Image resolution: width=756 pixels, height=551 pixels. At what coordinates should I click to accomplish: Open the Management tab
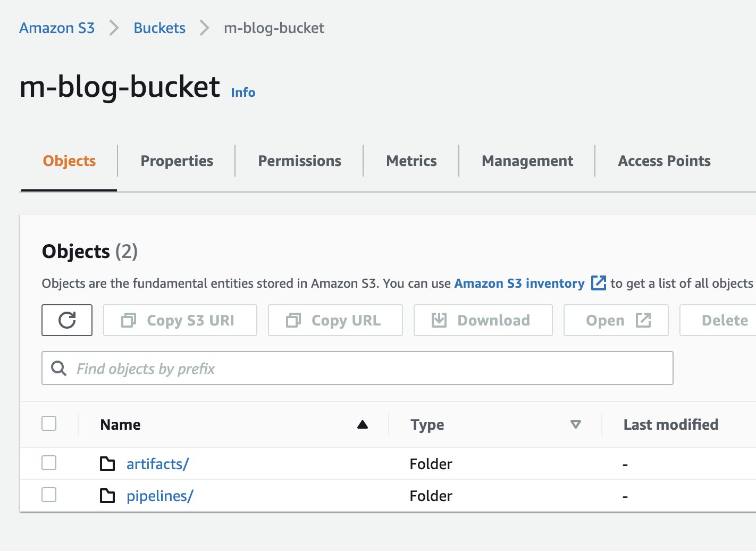pos(527,161)
